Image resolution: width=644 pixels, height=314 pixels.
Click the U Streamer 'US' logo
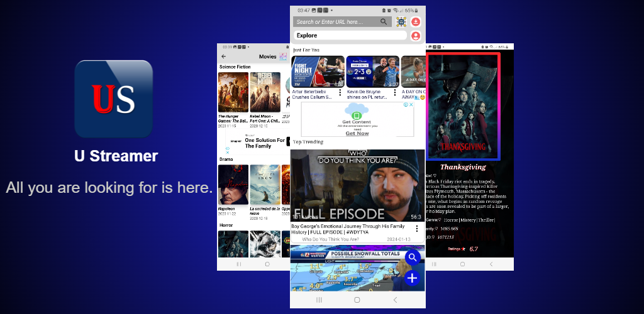pos(113,99)
